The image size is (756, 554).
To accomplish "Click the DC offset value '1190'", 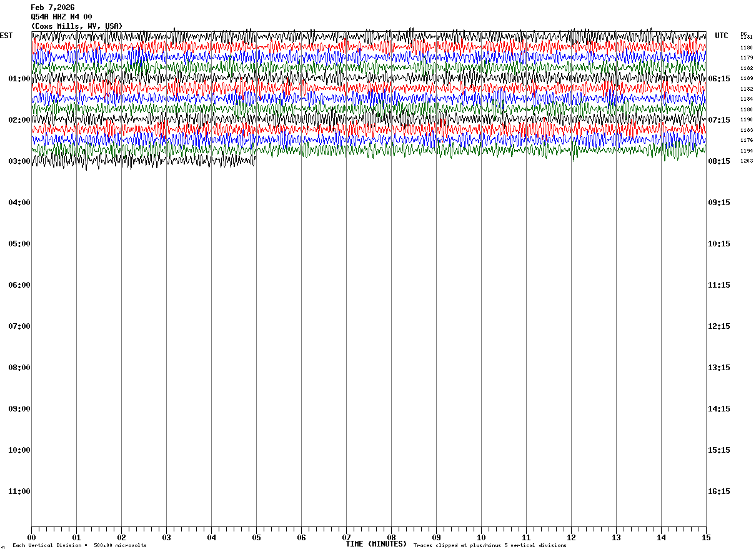I will 747,120.
